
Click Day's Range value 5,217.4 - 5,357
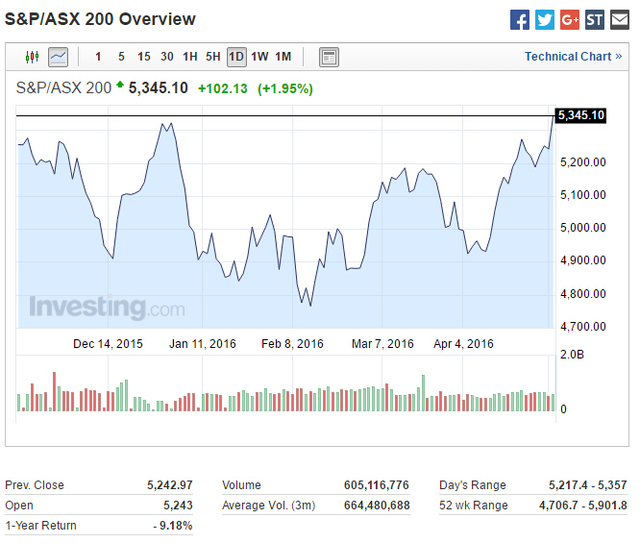click(x=587, y=485)
